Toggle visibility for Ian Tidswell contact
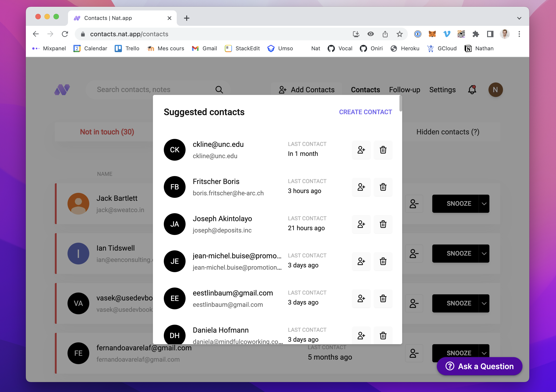Screen dimensions: 556x392 (x=413, y=253)
